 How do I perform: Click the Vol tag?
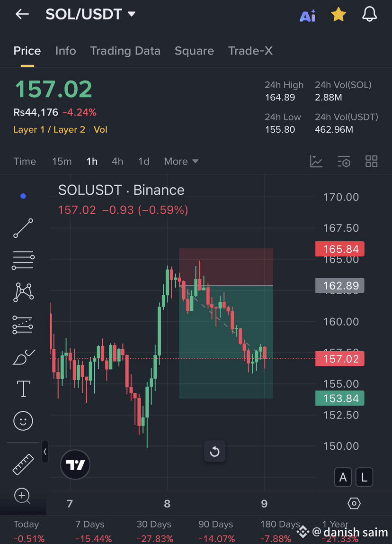coord(100,130)
